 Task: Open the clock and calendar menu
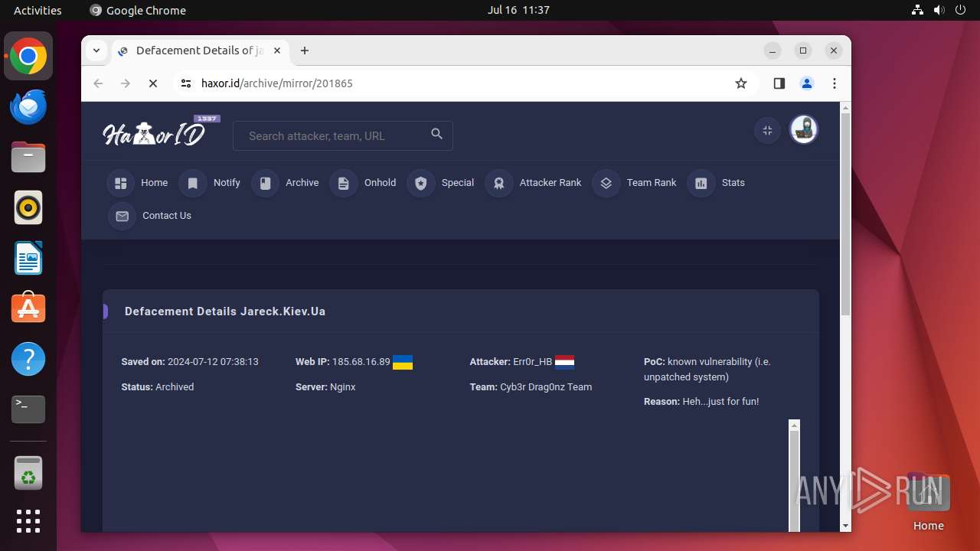pyautogui.click(x=518, y=10)
